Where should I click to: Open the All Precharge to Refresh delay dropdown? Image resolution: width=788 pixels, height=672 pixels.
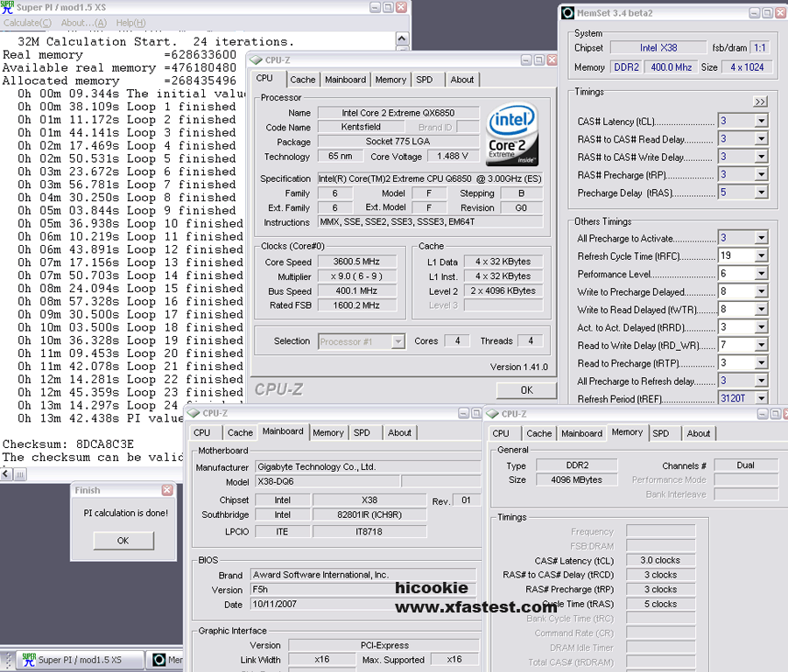click(762, 381)
